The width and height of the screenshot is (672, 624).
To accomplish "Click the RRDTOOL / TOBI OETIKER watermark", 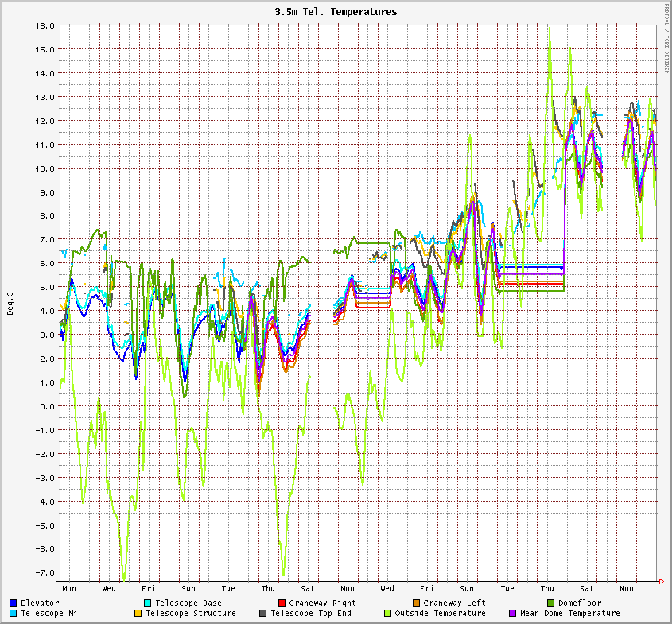I will (x=666, y=38).
